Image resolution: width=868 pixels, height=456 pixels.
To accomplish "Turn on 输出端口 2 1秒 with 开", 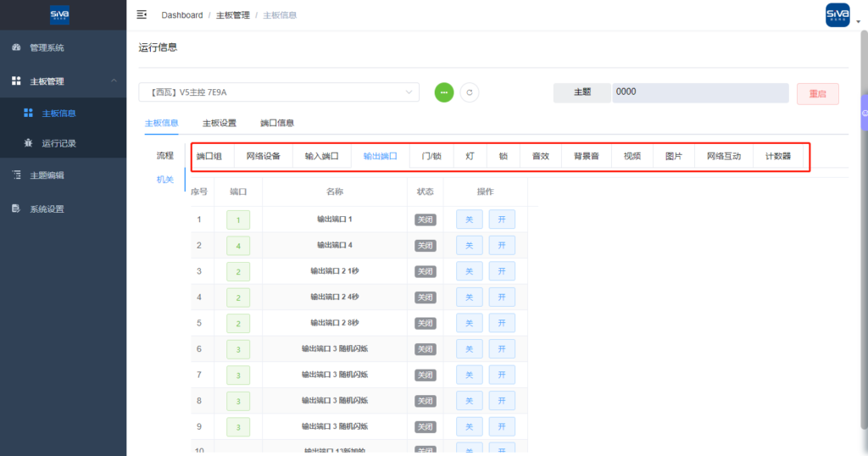I will (501, 271).
